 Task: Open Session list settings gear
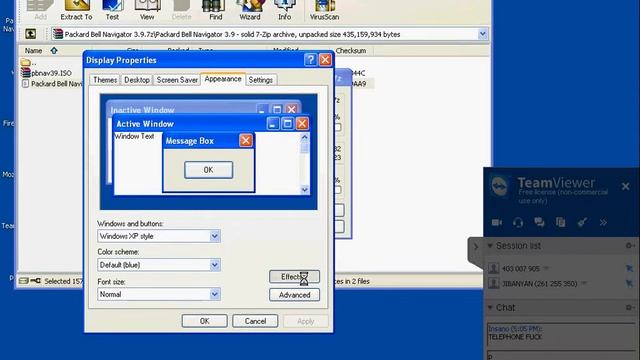tap(629, 246)
